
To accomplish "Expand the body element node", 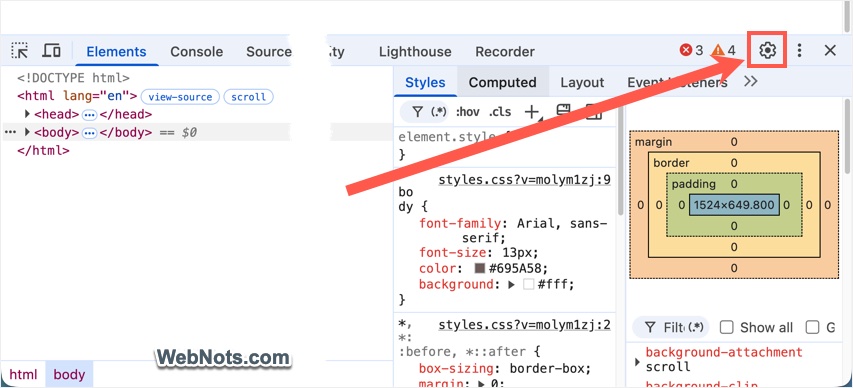I will click(x=27, y=132).
